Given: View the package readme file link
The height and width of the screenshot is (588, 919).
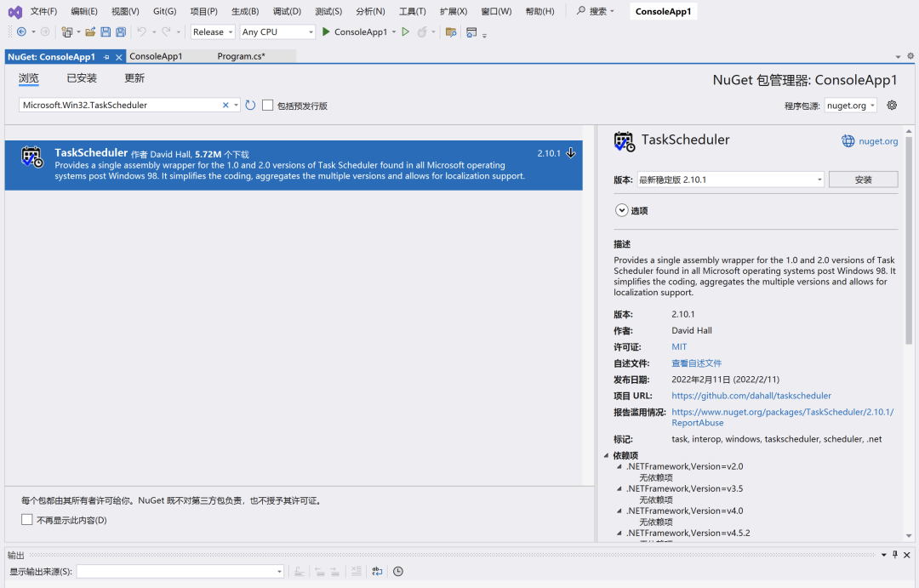Looking at the screenshot, I should pyautogui.click(x=696, y=363).
